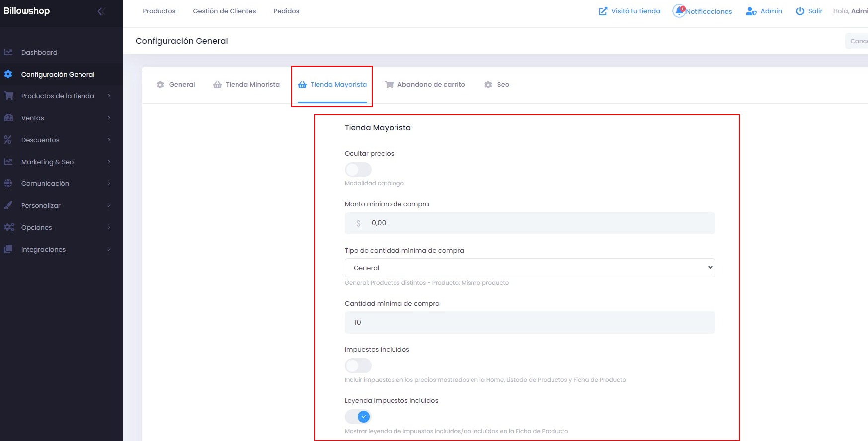
Task: Open Gestión de Clientes in top navigation
Action: pyautogui.click(x=225, y=11)
